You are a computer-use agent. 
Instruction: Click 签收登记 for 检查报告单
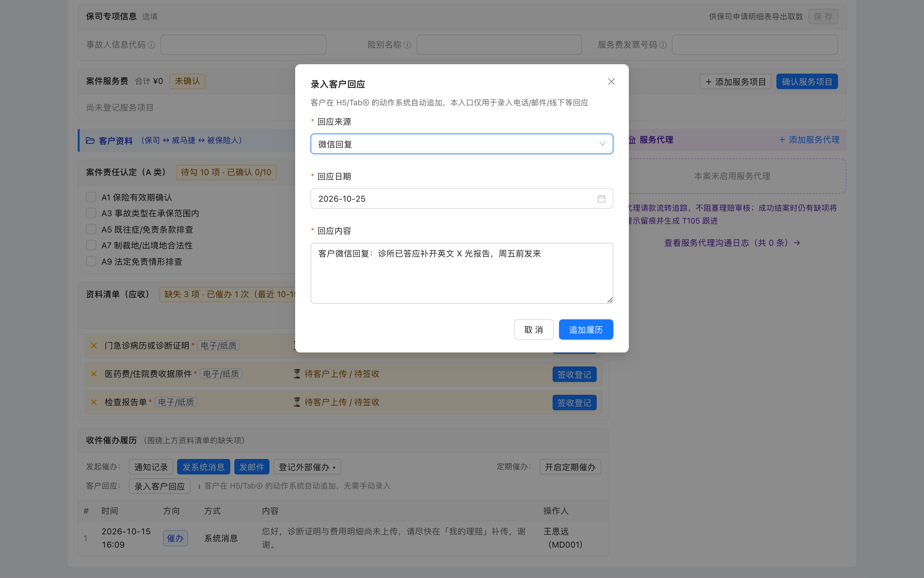[574, 402]
